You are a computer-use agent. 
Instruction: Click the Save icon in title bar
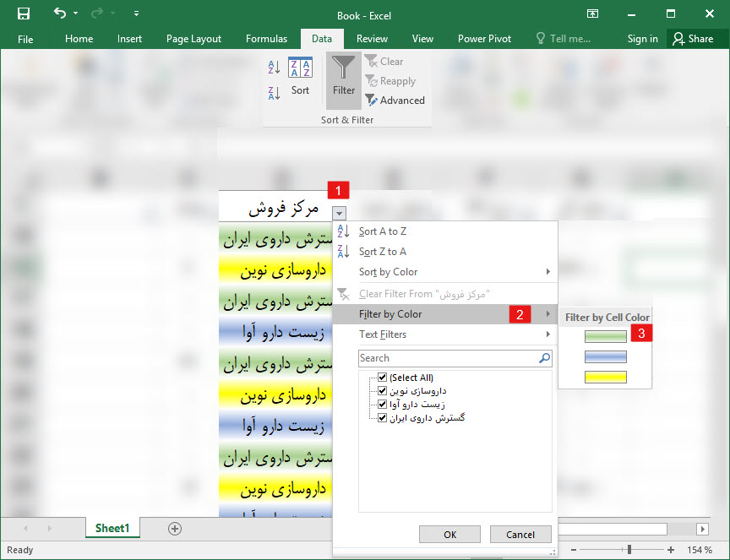click(x=24, y=14)
